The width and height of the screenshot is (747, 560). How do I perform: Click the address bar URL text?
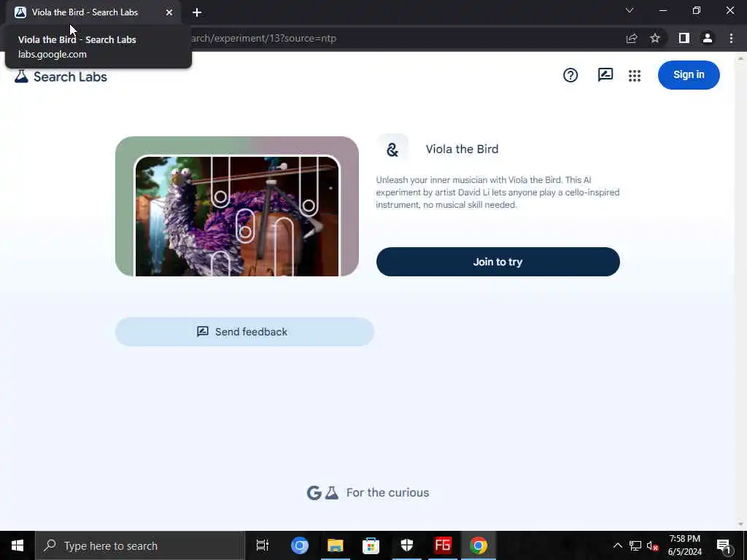264,38
